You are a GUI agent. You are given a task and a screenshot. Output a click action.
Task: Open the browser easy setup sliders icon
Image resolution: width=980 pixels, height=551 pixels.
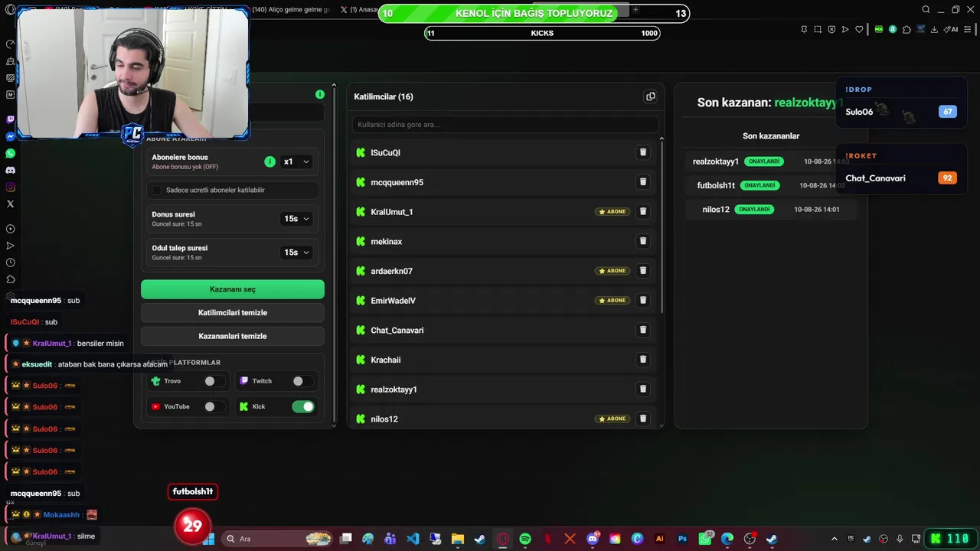[969, 30]
